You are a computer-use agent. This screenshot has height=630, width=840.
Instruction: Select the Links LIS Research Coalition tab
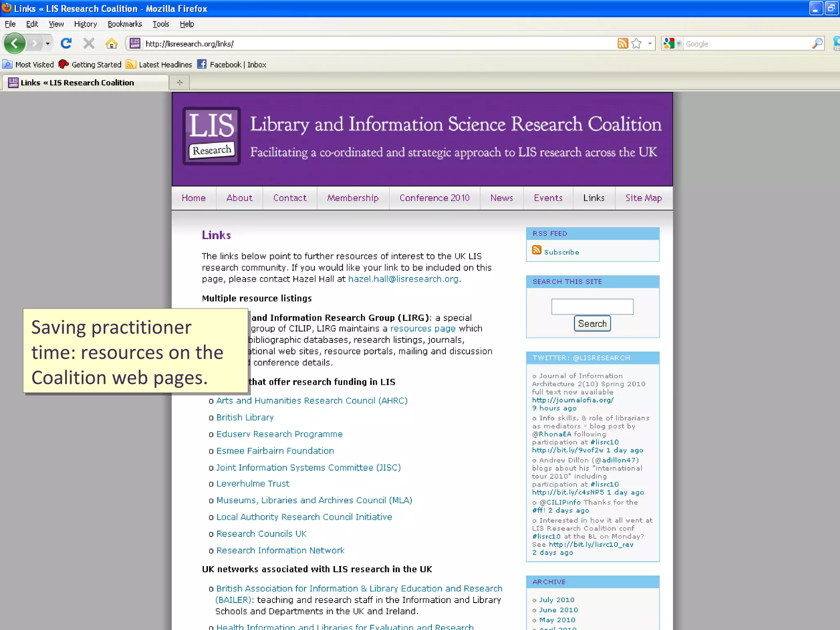86,82
